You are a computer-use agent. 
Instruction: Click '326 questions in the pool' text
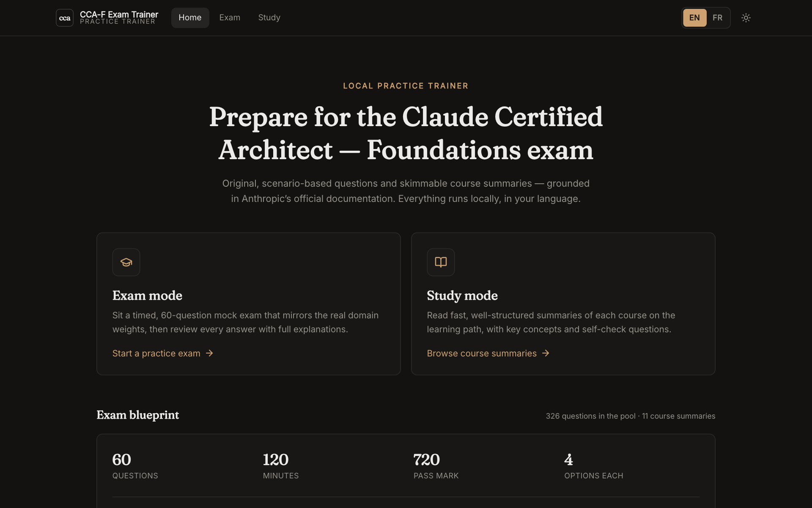(x=590, y=416)
